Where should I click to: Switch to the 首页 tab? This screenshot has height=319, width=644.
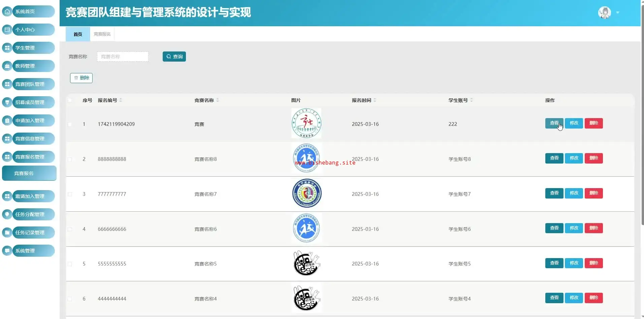tap(78, 34)
